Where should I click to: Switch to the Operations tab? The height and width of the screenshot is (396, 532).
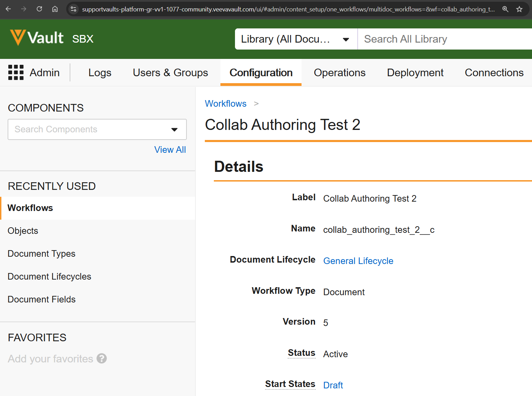[x=339, y=73]
